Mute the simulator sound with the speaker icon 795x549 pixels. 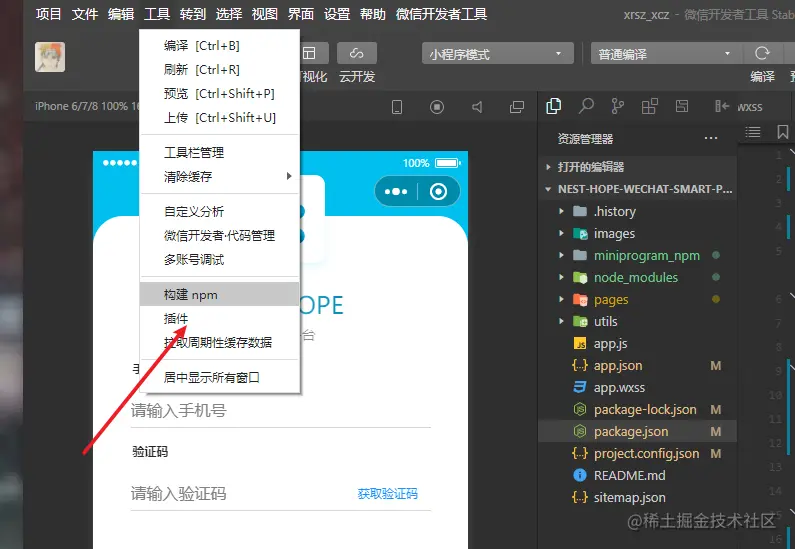(x=477, y=107)
